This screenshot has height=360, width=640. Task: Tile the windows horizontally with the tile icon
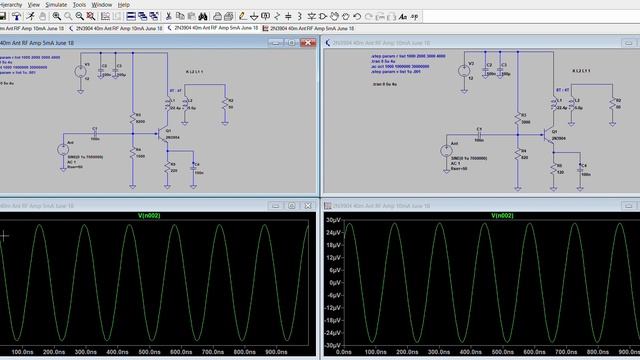coord(131,16)
